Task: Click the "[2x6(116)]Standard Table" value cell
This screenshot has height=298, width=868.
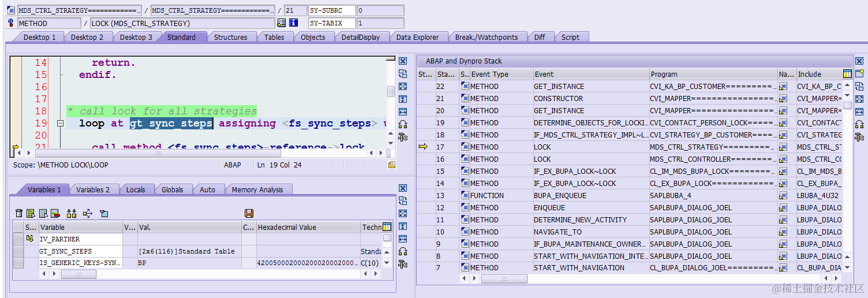Action: pyautogui.click(x=189, y=251)
